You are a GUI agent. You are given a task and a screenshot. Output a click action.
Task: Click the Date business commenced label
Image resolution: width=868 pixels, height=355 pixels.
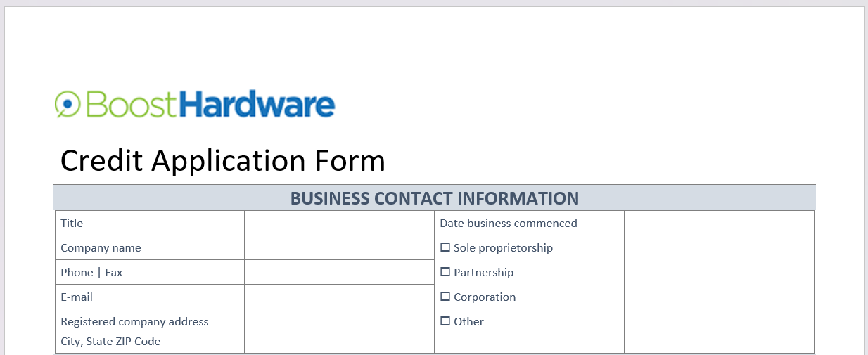(x=509, y=224)
